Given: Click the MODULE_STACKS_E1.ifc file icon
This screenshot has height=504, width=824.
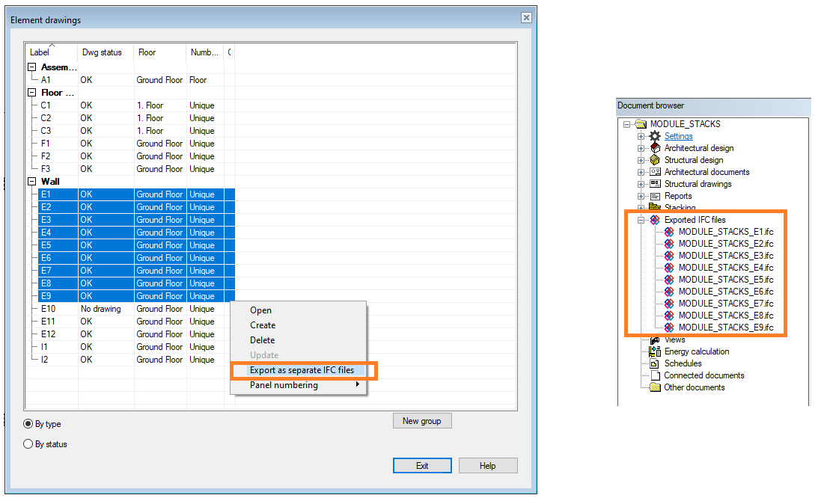Looking at the screenshot, I should tap(669, 232).
